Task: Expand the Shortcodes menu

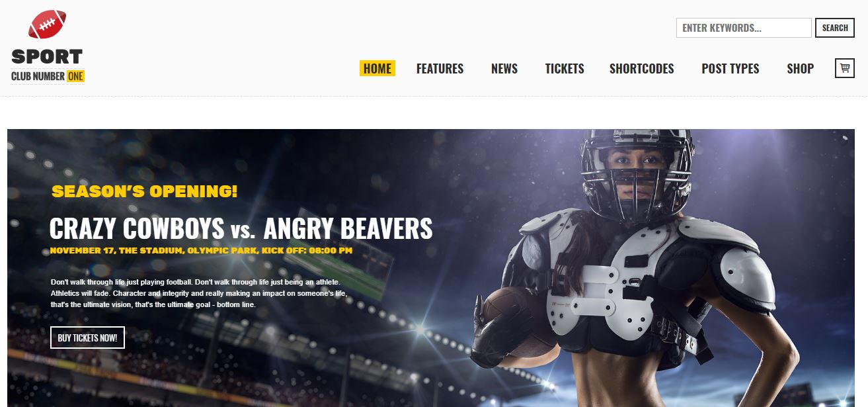Action: (x=642, y=68)
